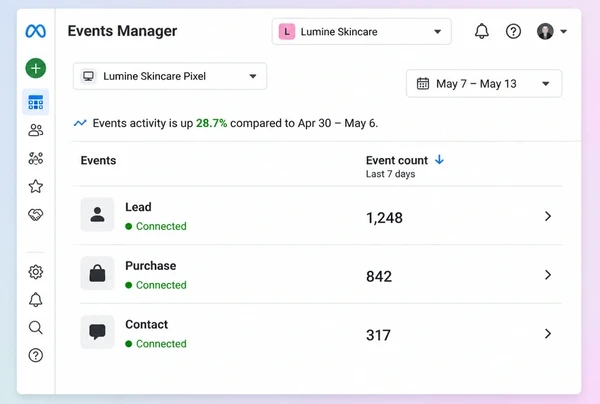Click Connected status under Lead
Screen dimensions: 600x404
pos(156,226)
